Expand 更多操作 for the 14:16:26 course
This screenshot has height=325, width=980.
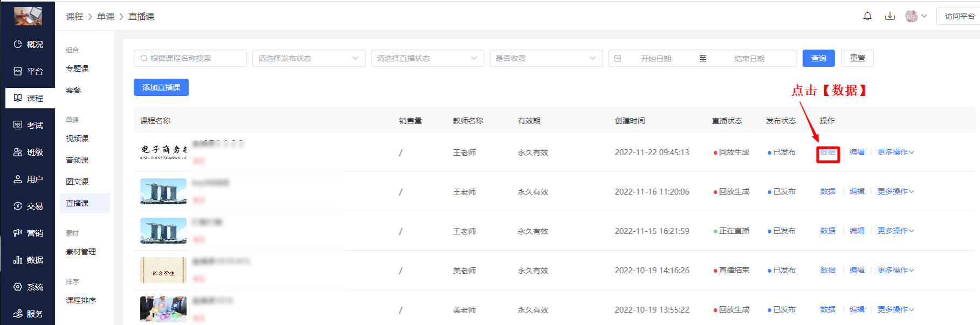pyautogui.click(x=896, y=270)
